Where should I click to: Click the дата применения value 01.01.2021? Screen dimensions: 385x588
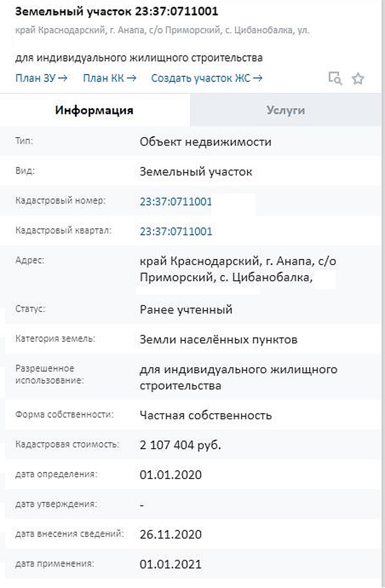(x=171, y=564)
